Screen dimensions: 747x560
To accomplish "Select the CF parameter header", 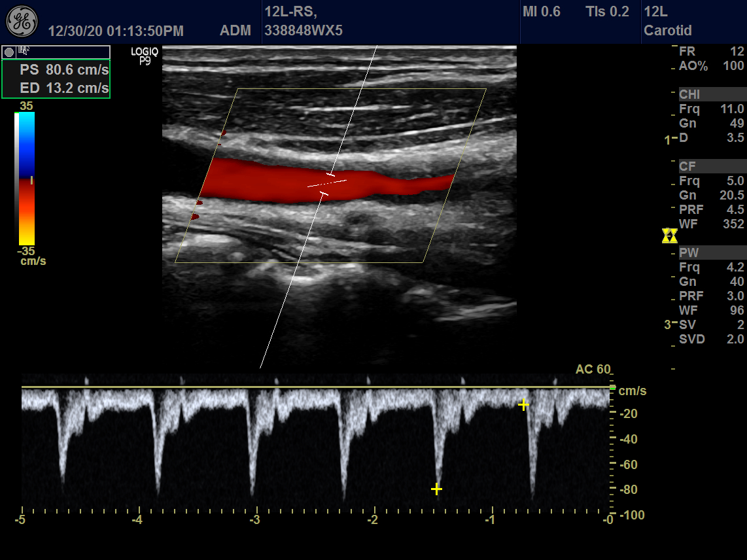I will [688, 167].
